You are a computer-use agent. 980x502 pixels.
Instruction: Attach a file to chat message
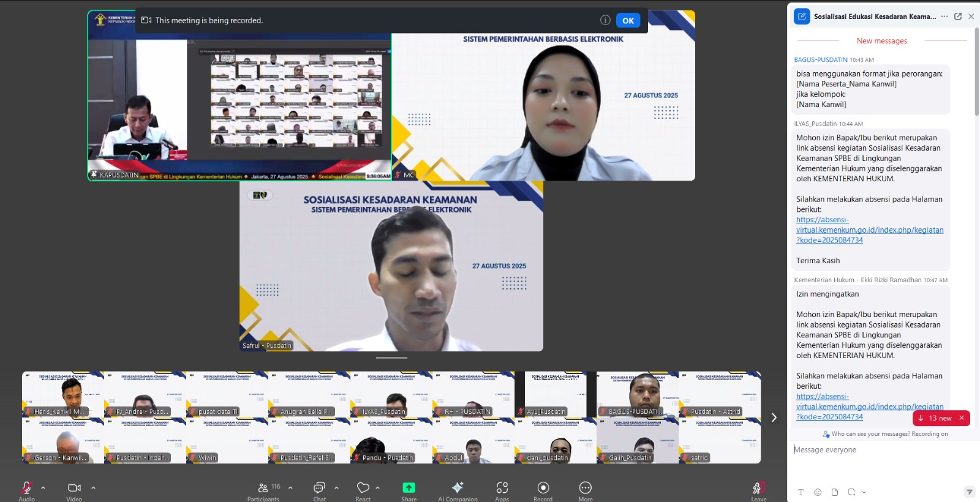point(835,492)
